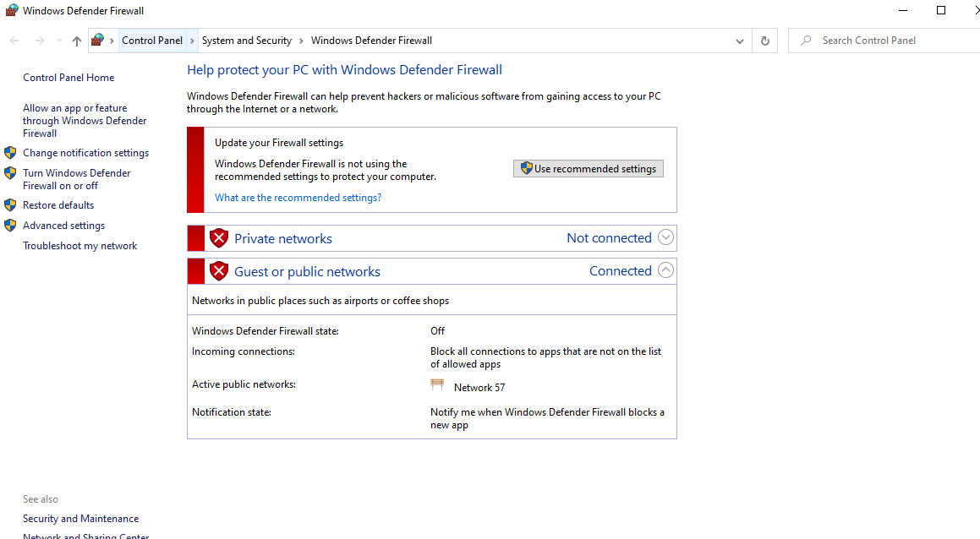
Task: Click the search magnifier icon
Action: click(x=807, y=41)
